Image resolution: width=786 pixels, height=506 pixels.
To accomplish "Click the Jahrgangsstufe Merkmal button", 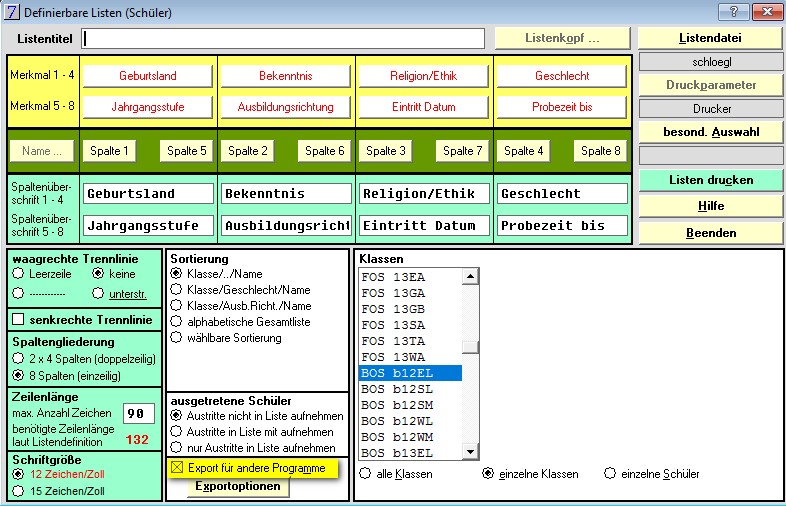I will (x=147, y=107).
